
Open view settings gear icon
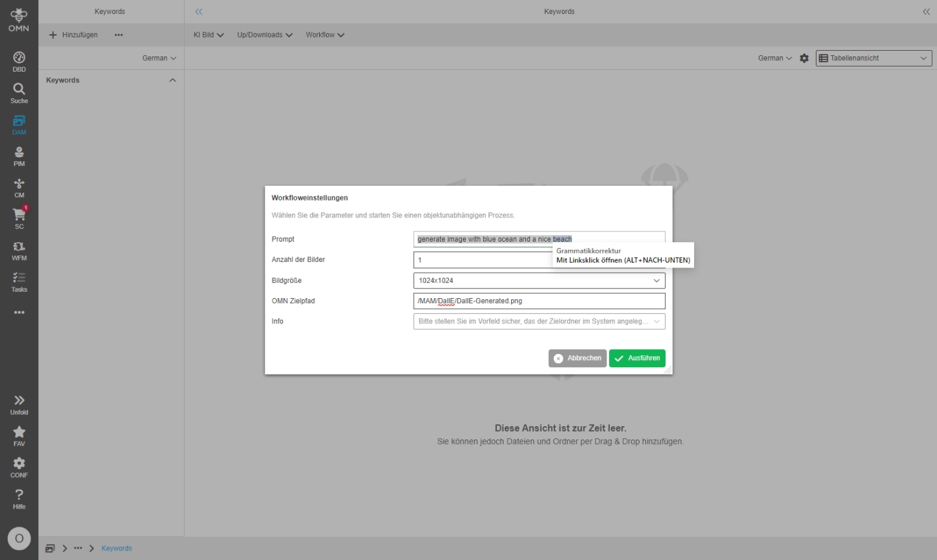(x=804, y=58)
